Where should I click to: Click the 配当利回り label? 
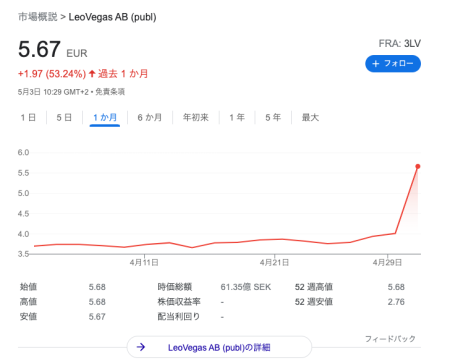179,316
